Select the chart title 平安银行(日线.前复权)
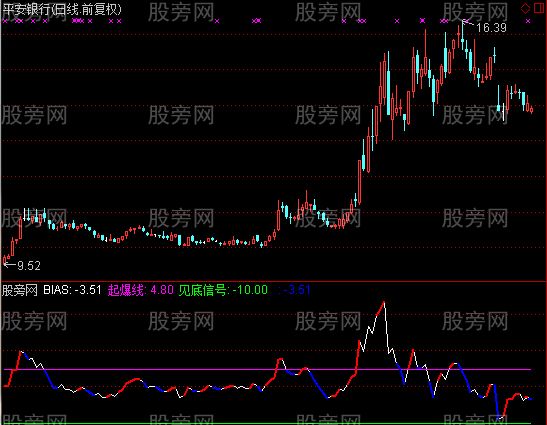 (x=62, y=9)
